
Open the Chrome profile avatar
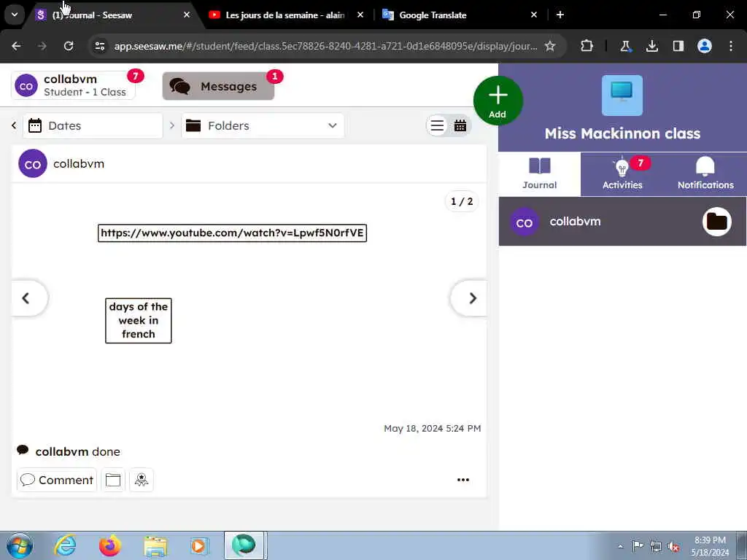705,46
